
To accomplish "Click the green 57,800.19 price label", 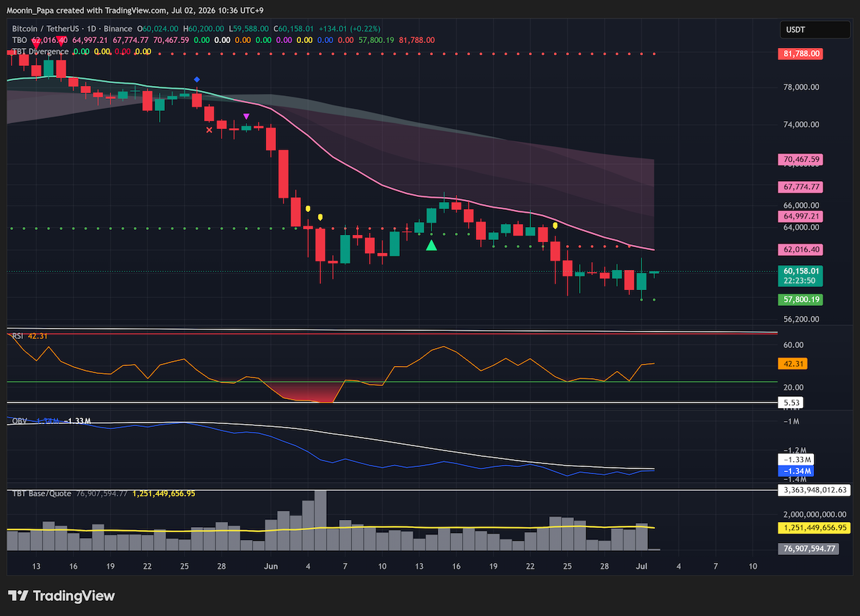I will 801,299.
